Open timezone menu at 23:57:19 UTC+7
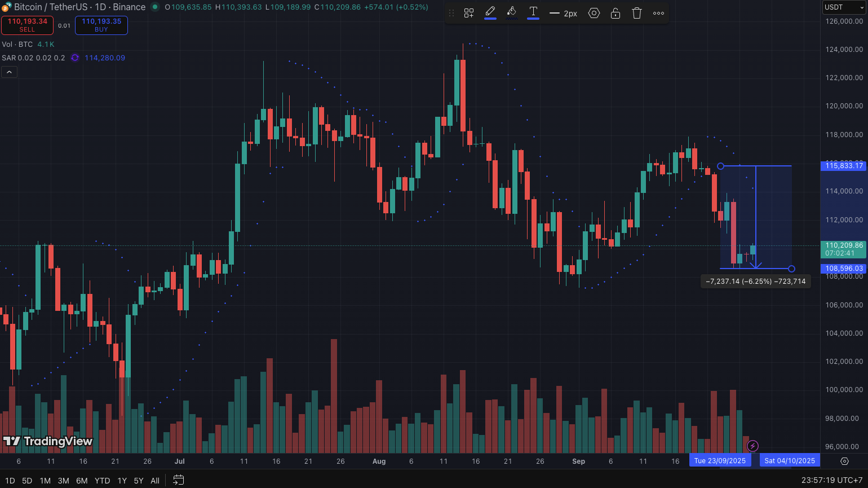The image size is (868, 488). click(832, 481)
